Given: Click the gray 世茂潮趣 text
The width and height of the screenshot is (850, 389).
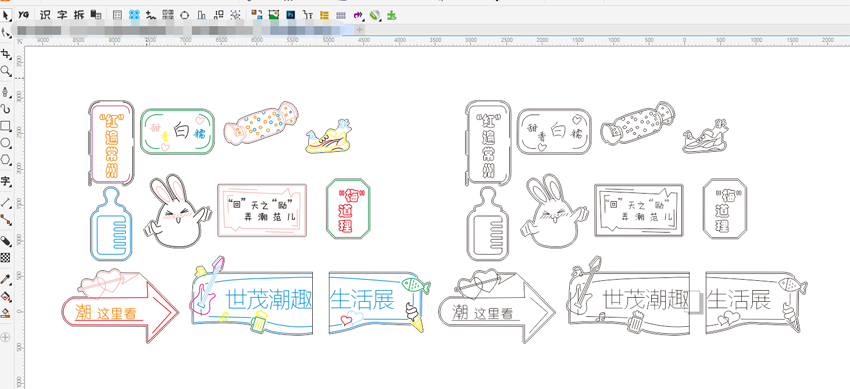Looking at the screenshot, I should [x=646, y=300].
